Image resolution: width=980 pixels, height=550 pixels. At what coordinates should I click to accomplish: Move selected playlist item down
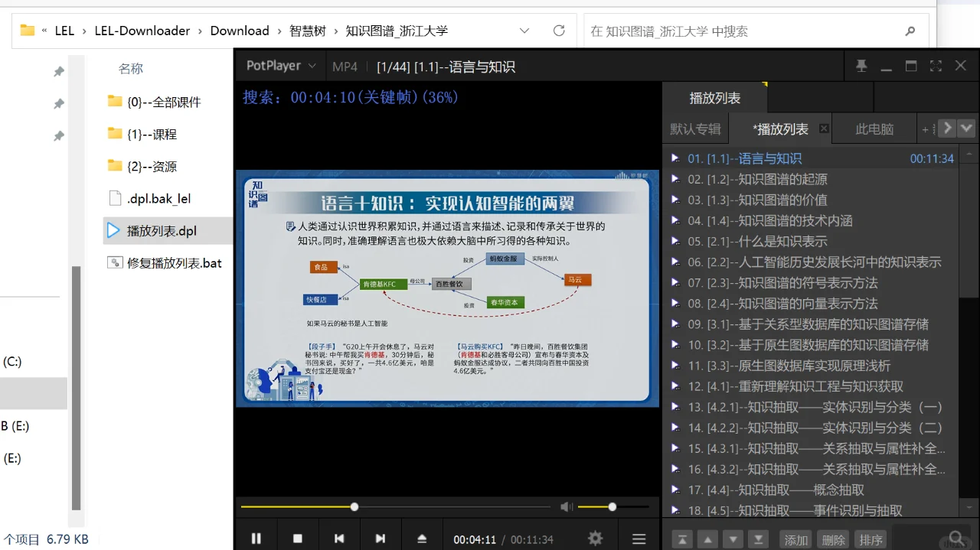[x=733, y=539]
